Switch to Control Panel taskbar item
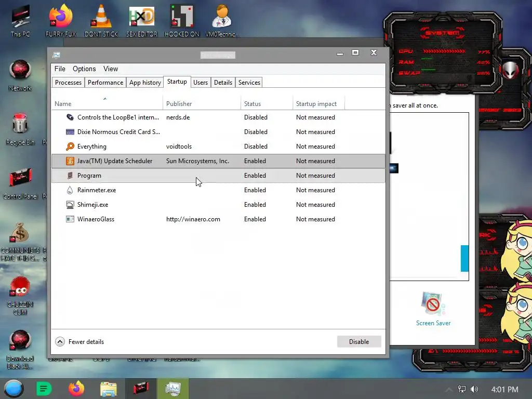 tap(141, 389)
